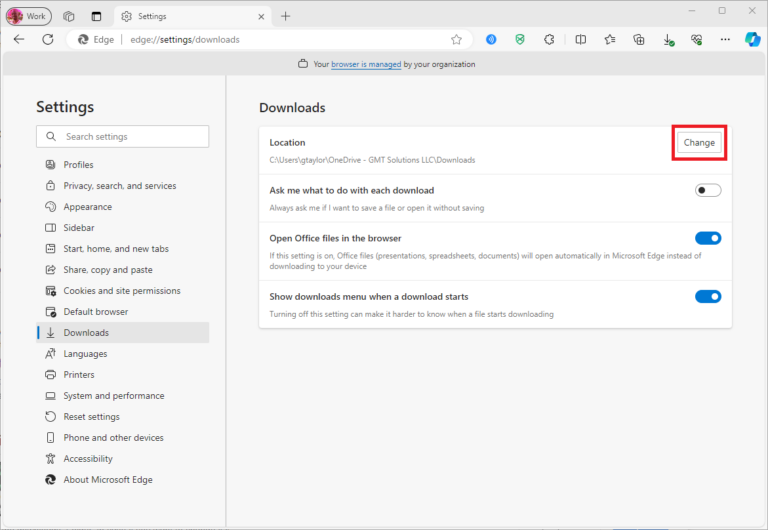Click the Settings tab title
The image size is (768, 530).
pyautogui.click(x=152, y=16)
